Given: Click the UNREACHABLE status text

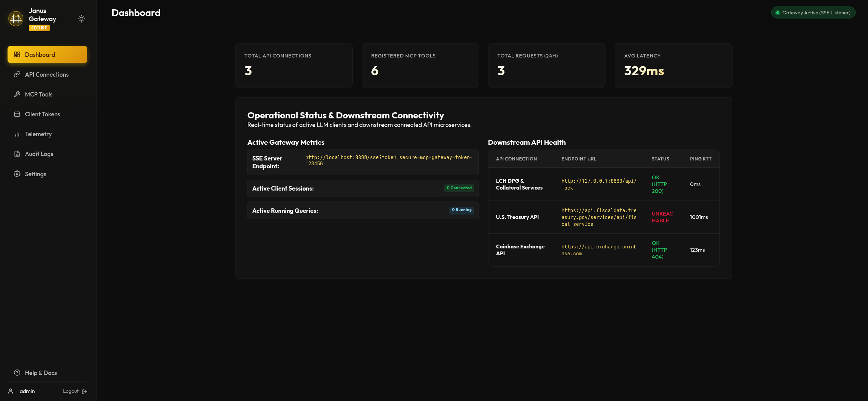Looking at the screenshot, I should click(662, 217).
